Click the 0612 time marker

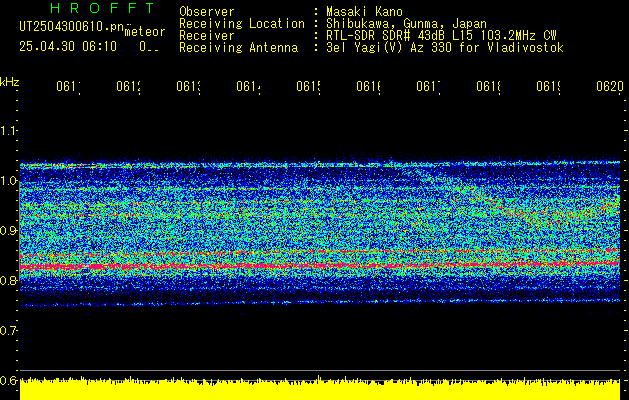click(x=128, y=87)
